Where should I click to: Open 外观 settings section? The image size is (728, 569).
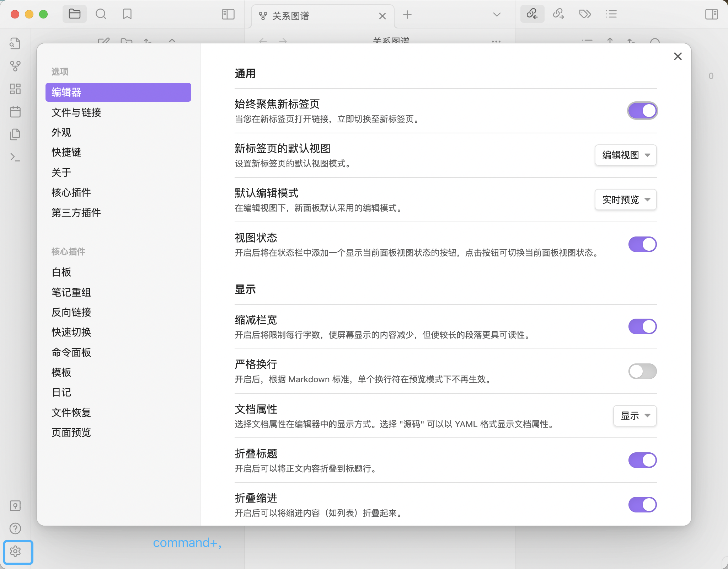(118, 132)
